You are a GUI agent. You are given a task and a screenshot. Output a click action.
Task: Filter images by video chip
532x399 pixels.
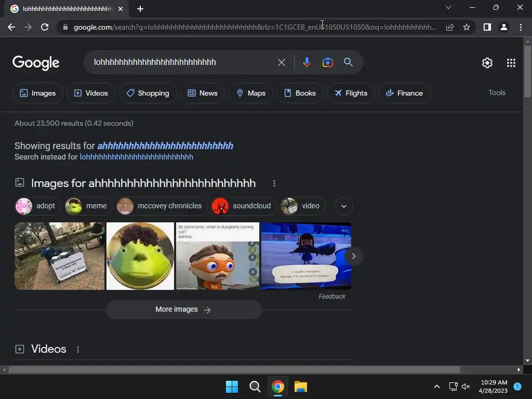(303, 206)
